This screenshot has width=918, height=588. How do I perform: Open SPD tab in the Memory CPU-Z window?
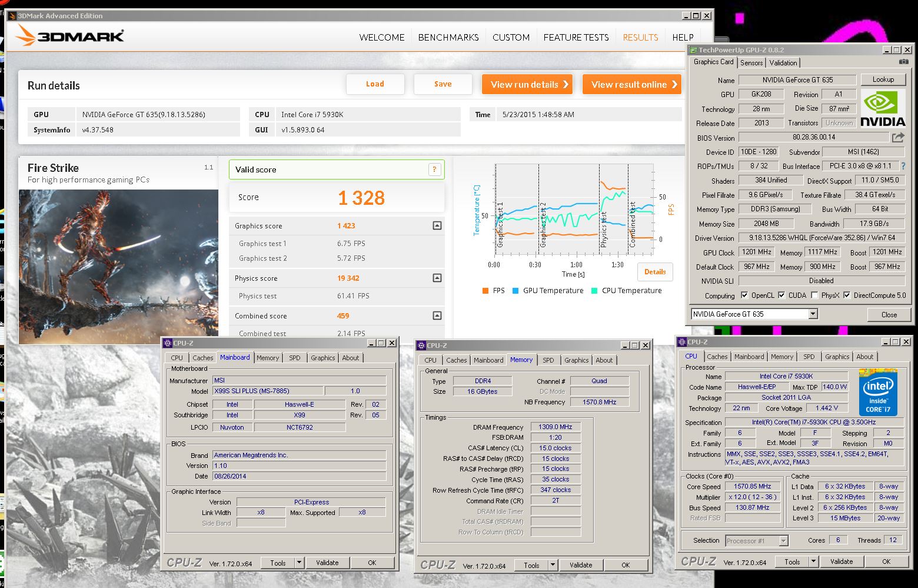(x=548, y=360)
